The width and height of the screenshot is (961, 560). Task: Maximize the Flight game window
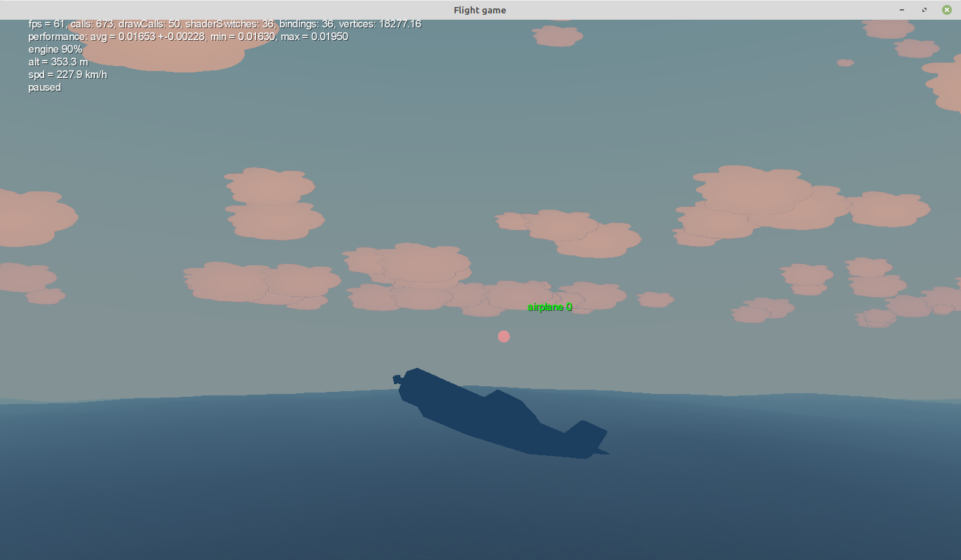[924, 10]
